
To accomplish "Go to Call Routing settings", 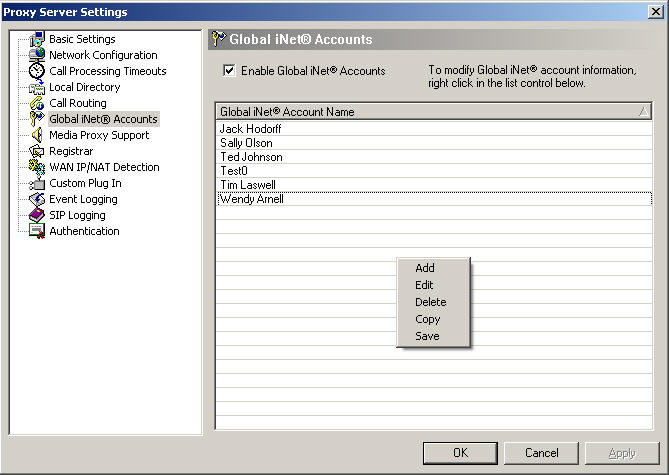I will 78,103.
